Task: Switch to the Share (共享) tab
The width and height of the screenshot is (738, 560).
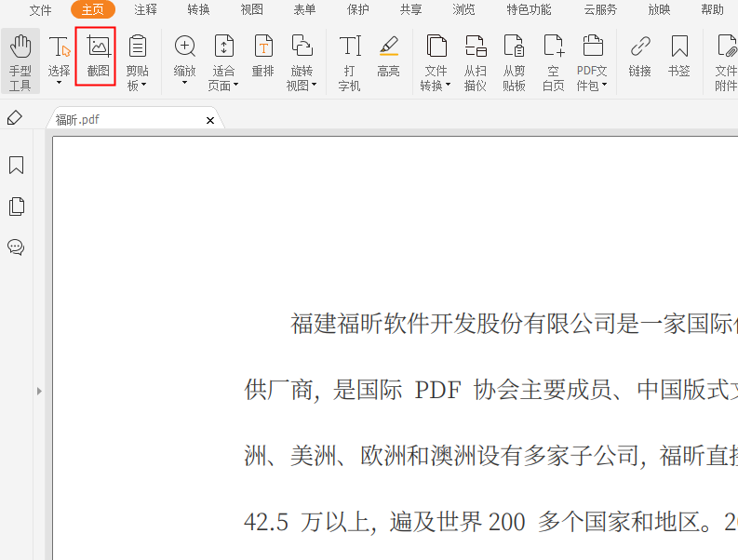Action: 411,10
